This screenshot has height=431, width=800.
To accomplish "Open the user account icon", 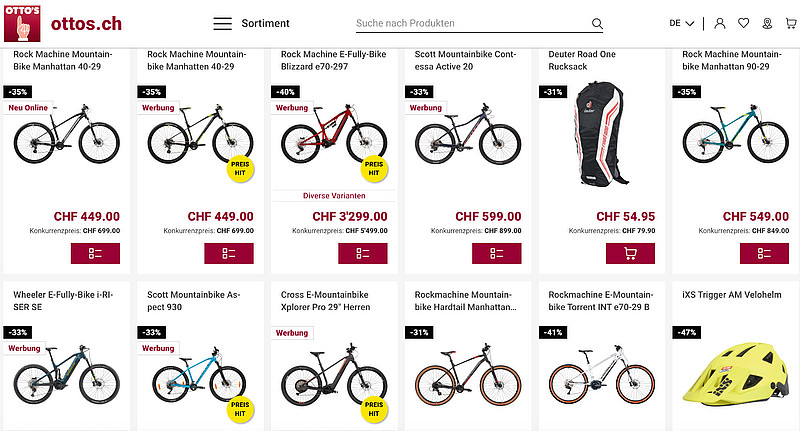I will pos(720,23).
